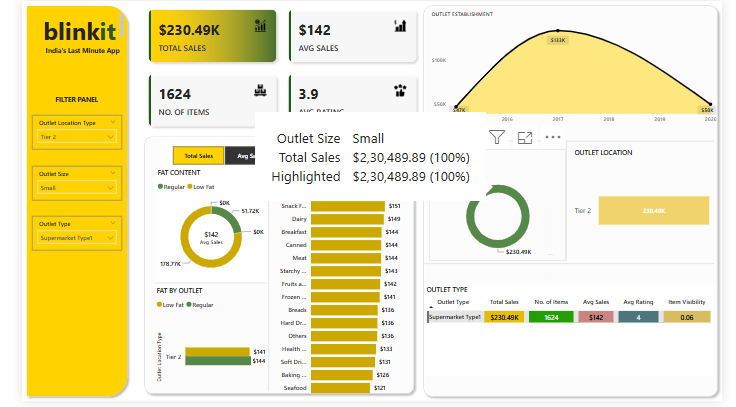Sort table by Avg Rating column header
The width and height of the screenshot is (736, 407).
[x=638, y=302]
